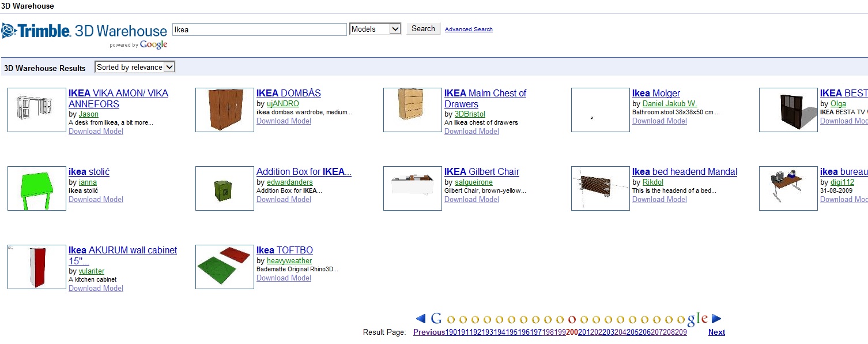Download Model for ikea stolić
This screenshot has height=344, width=868.
point(96,199)
